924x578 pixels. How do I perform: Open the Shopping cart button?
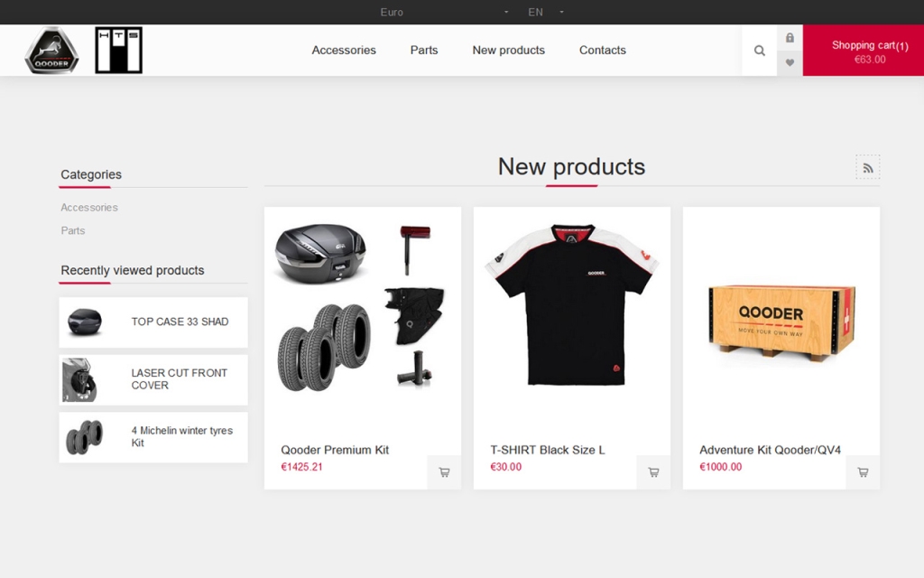coord(864,51)
